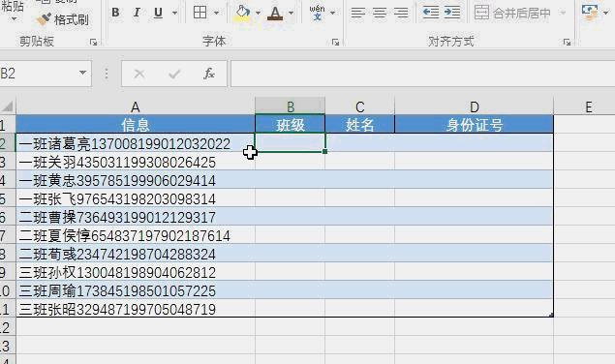Increase the cell indent

(x=452, y=13)
